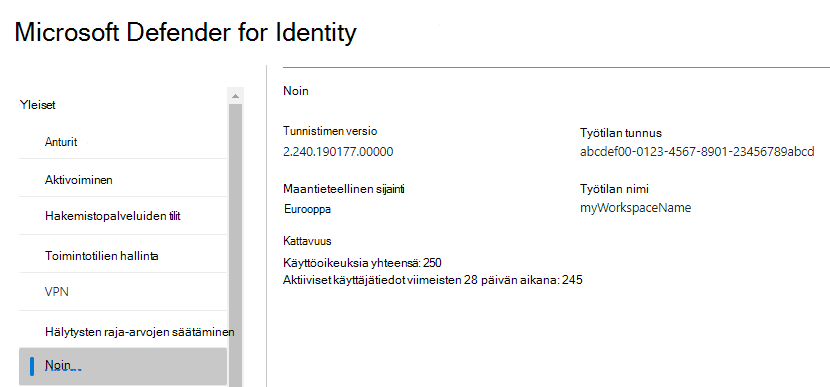This screenshot has width=830, height=387.
Task: Click the Aktiiviset käyttäjätiedot 245 line
Action: point(433,280)
